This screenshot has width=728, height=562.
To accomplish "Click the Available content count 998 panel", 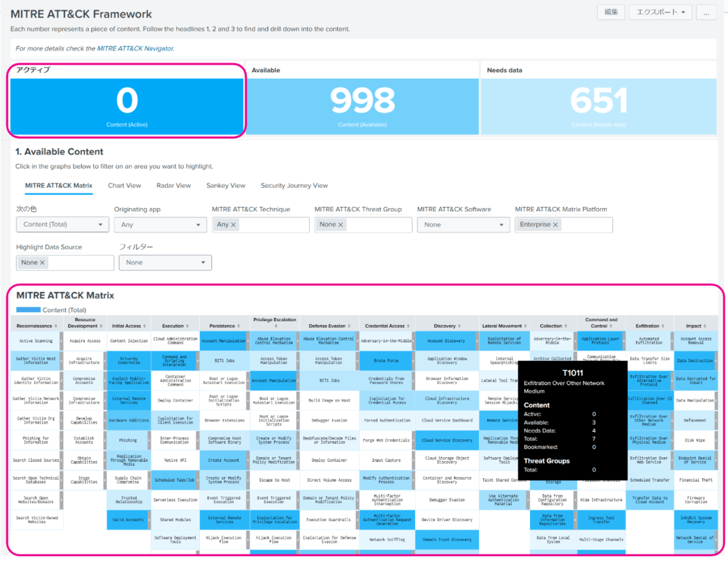I will pyautogui.click(x=362, y=106).
